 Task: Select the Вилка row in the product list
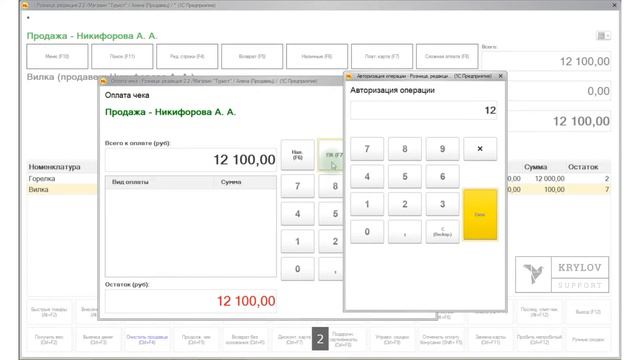coord(61,189)
